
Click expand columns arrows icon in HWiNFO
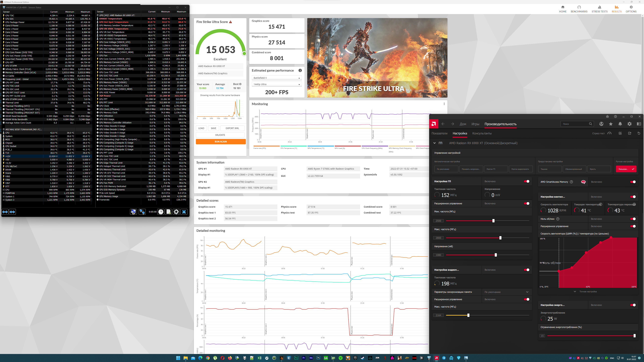[x=5, y=212]
